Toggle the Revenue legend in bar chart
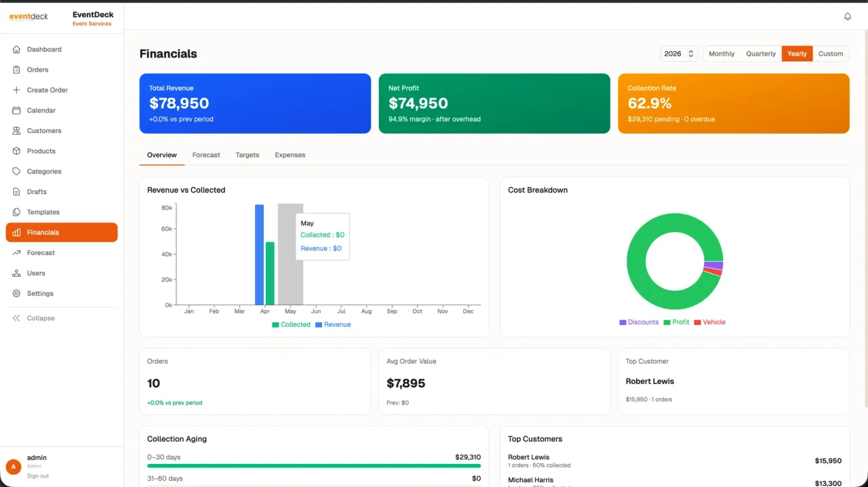 point(333,325)
